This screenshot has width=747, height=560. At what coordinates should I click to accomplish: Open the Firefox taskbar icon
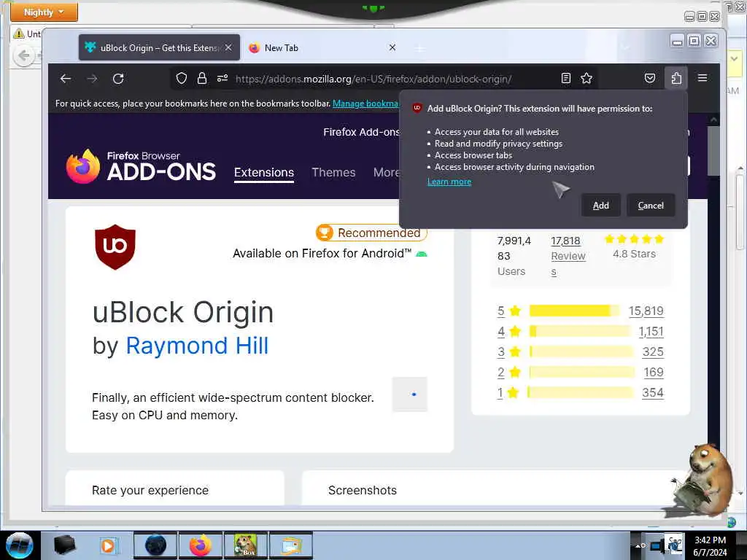coord(201,545)
